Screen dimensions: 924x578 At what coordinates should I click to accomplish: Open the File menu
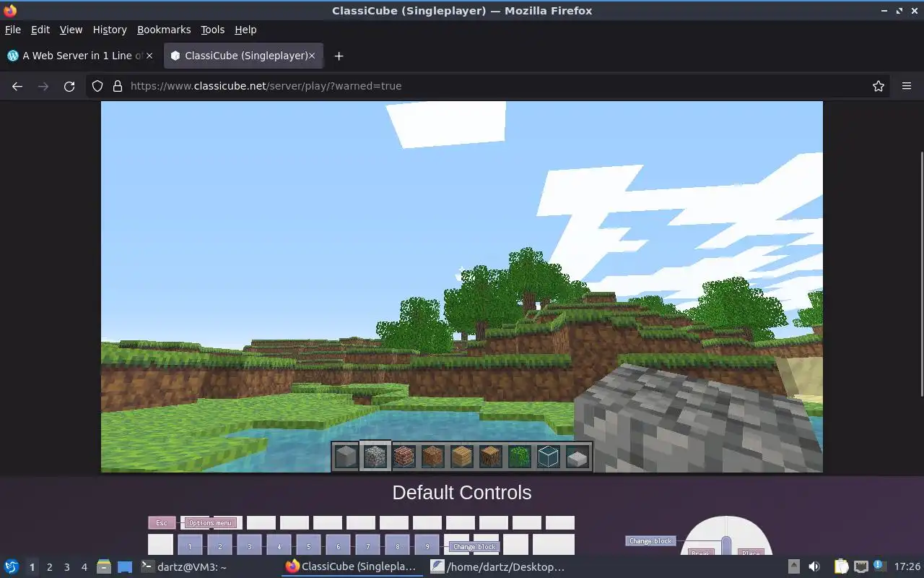tap(13, 30)
